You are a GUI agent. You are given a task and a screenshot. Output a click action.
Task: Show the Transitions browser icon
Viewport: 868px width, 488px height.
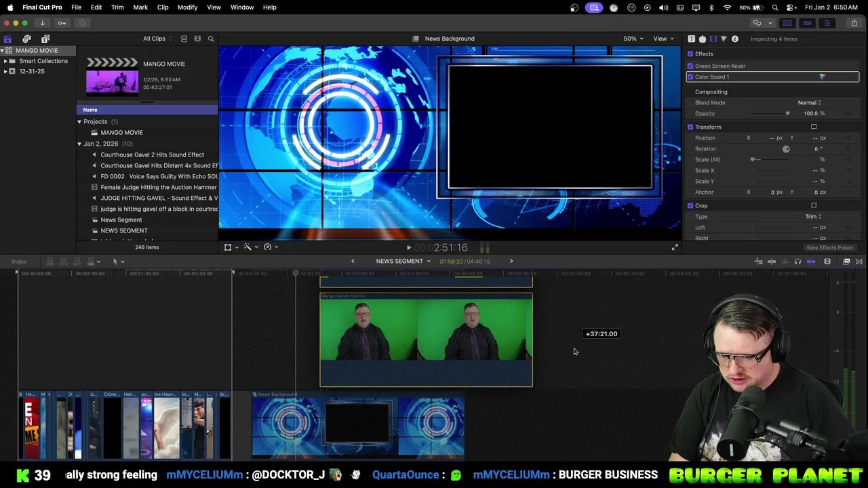(859, 262)
